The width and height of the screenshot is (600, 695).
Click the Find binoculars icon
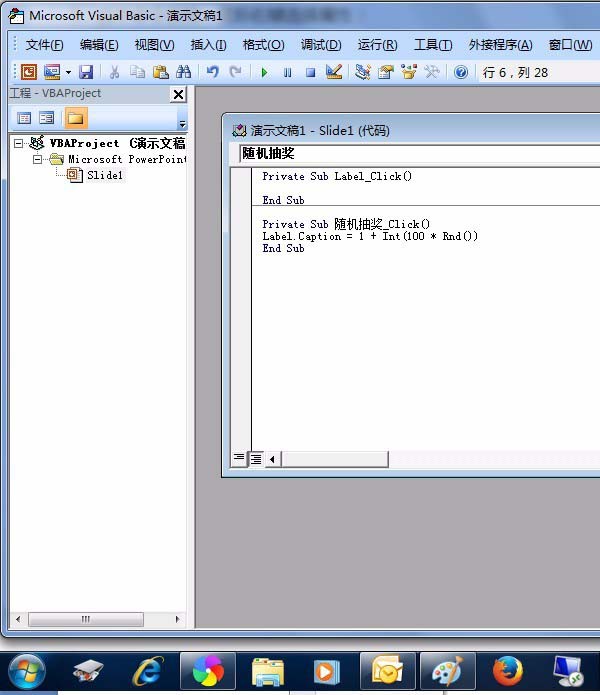point(183,72)
